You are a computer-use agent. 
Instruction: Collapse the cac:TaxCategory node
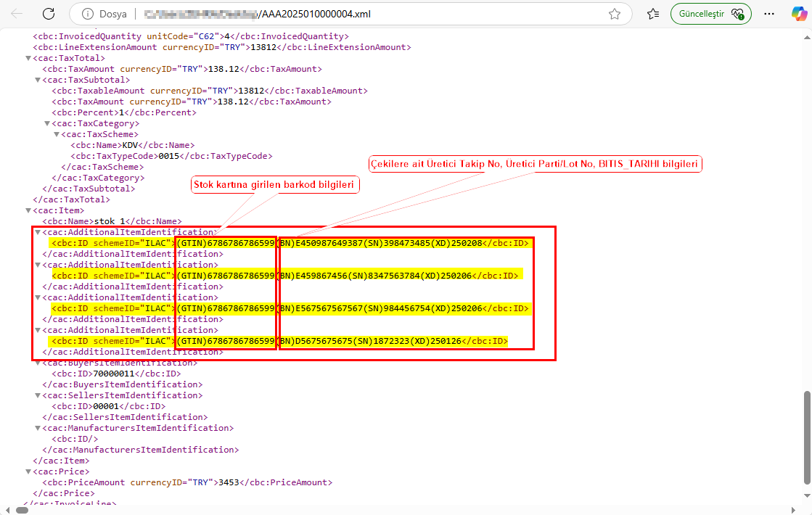coord(47,123)
